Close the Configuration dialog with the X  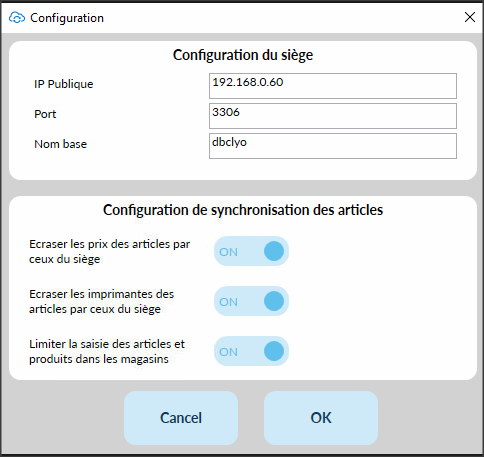point(470,17)
